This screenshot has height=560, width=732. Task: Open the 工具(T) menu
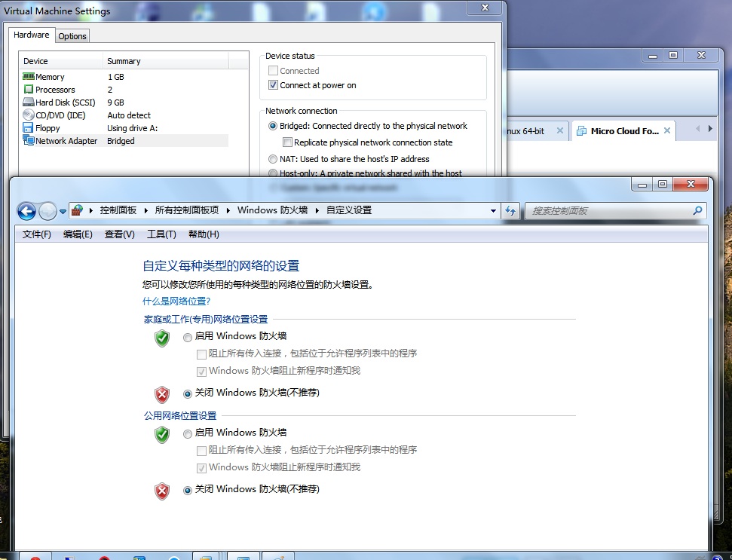point(161,234)
